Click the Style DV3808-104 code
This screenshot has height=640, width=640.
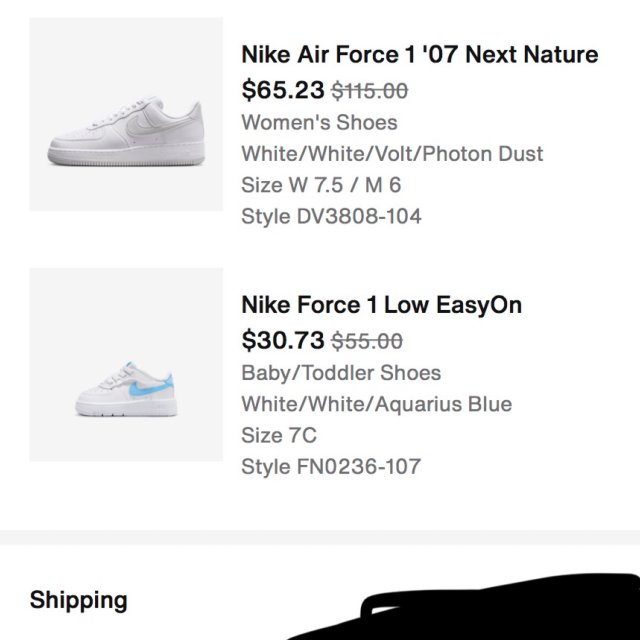[x=331, y=215]
